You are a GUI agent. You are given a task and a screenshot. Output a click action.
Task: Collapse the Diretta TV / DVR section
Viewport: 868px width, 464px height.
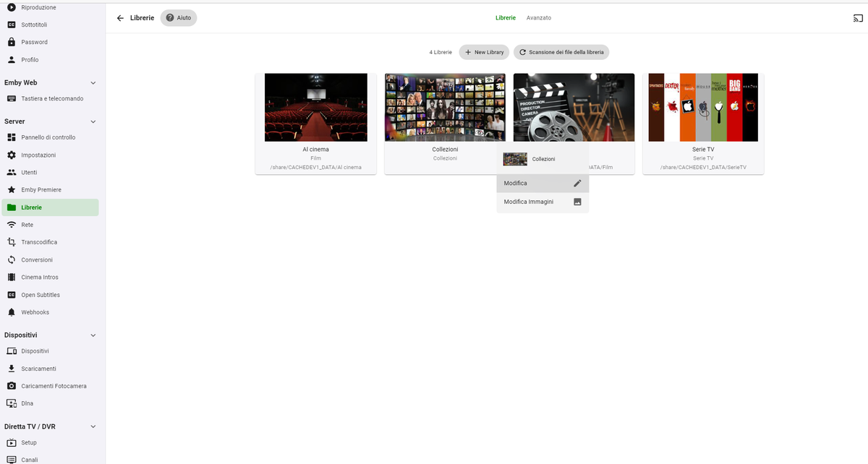[x=93, y=427]
